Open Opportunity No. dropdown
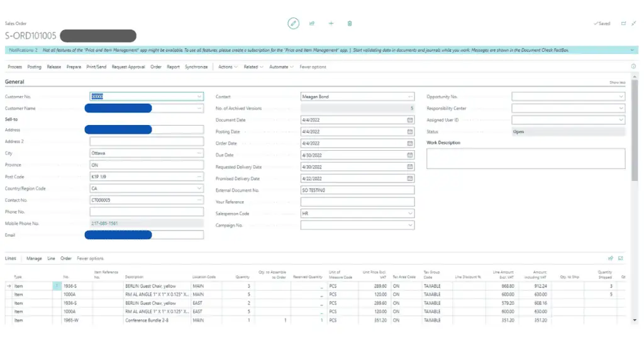Viewport: 644px width, 338px height. click(621, 97)
